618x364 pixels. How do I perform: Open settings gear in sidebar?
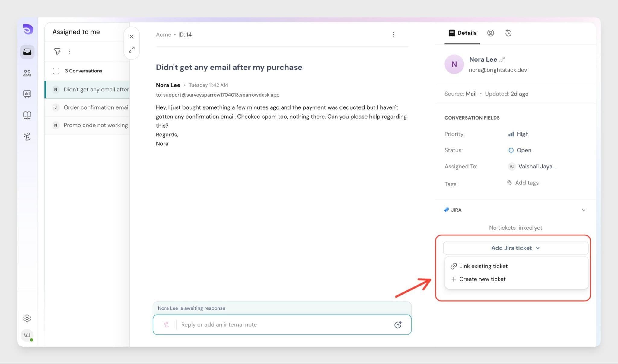point(27,318)
